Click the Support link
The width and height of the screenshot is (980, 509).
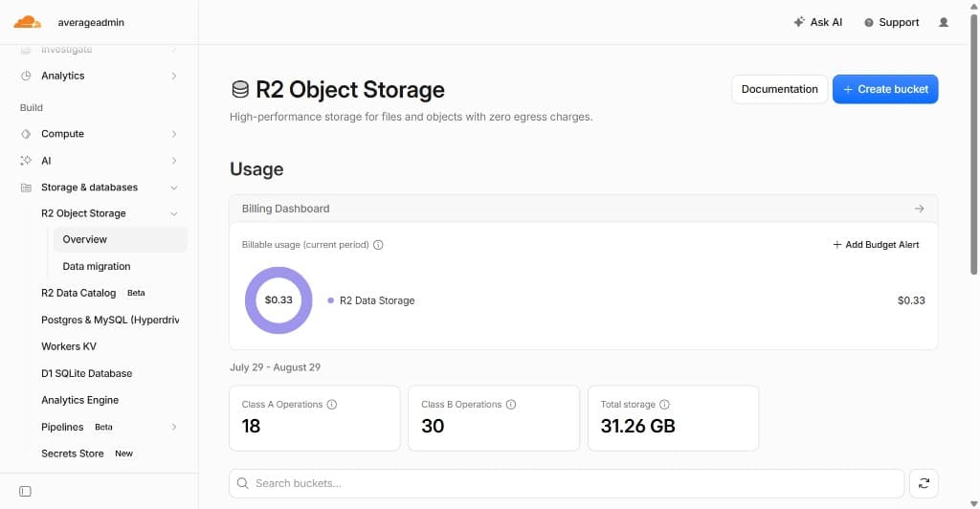point(892,22)
